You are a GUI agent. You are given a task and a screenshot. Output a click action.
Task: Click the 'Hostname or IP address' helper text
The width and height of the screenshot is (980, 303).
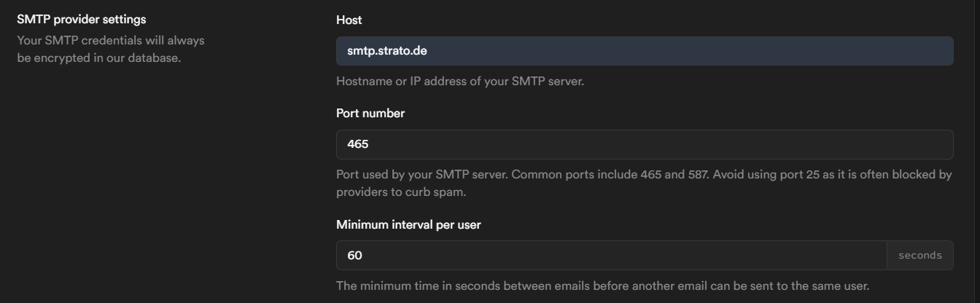459,81
